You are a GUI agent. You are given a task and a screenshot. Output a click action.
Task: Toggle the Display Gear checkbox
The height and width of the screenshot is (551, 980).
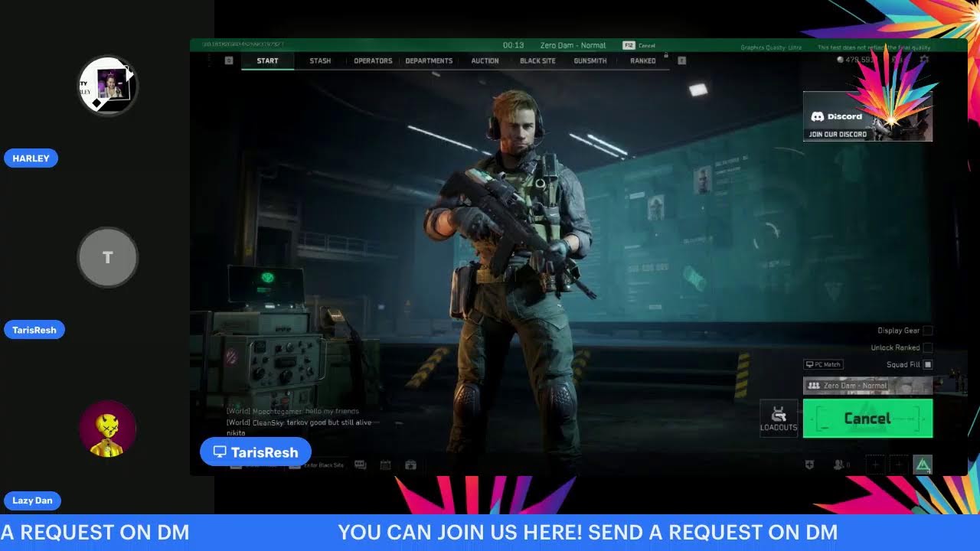(928, 331)
